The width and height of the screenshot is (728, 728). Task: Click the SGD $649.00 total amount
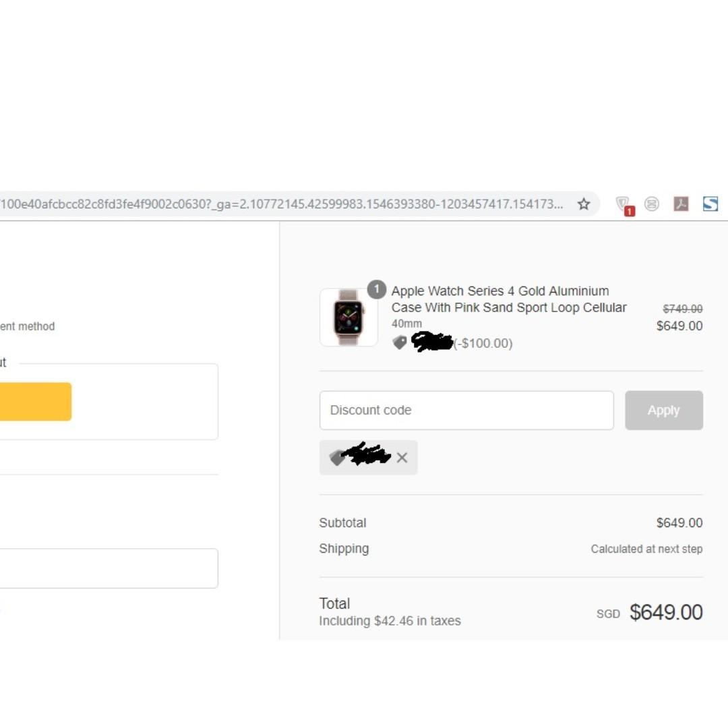pyautogui.click(x=665, y=613)
